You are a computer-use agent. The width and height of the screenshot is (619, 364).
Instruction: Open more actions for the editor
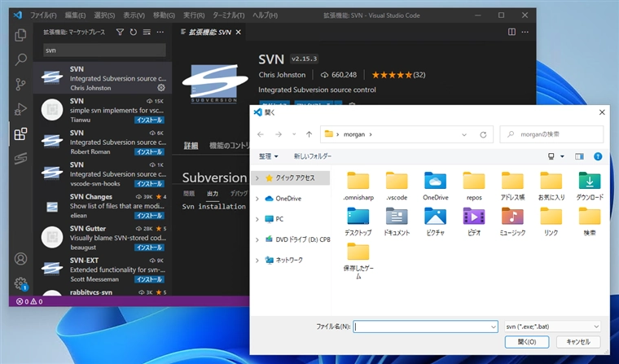pos(525,32)
